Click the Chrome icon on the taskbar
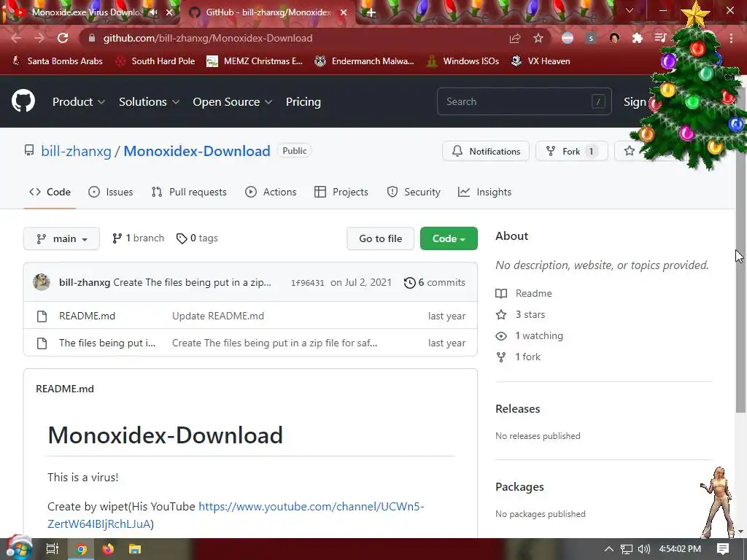This screenshot has width=747, height=560. coord(82,549)
